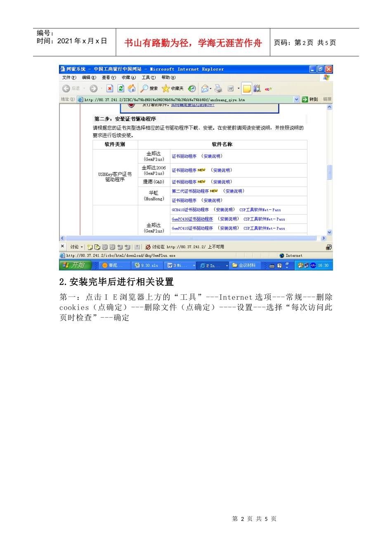Click the Research binoculars icon
Image resolution: width=392 pixels, height=555 pixels.
257,88
